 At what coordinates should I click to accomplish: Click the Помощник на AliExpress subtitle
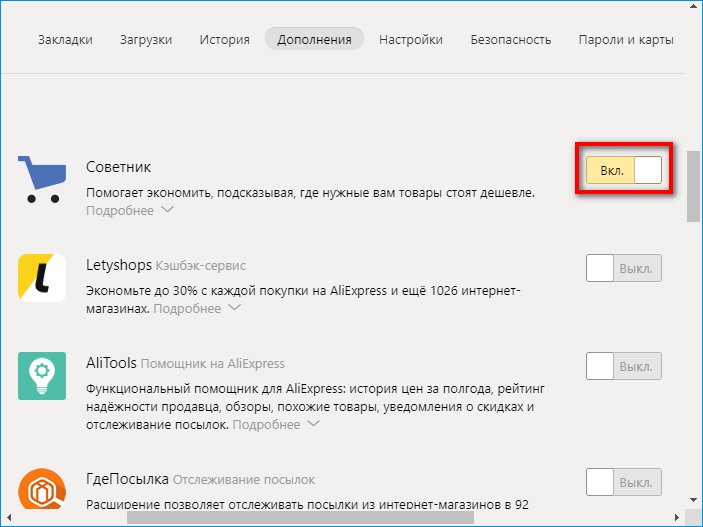click(213, 364)
